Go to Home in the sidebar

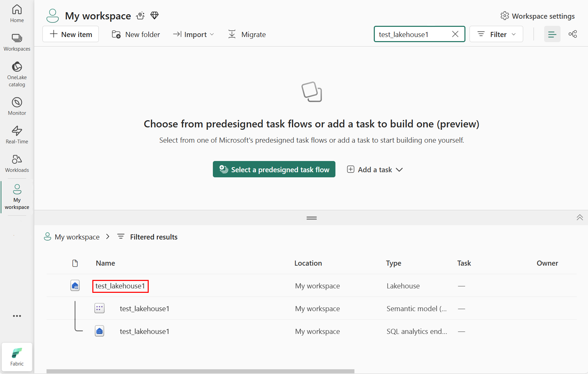point(17,14)
